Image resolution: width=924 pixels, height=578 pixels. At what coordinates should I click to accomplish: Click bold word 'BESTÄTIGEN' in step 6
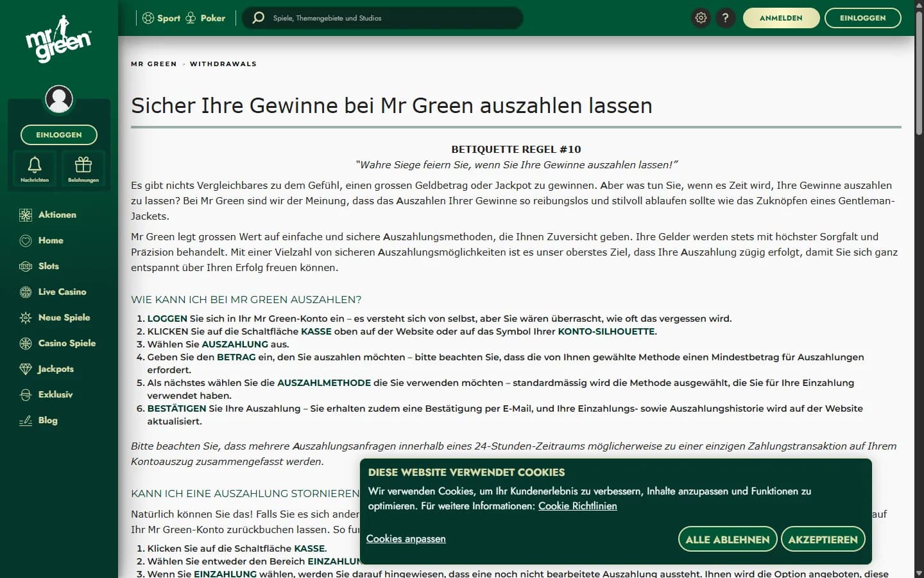[x=176, y=408]
